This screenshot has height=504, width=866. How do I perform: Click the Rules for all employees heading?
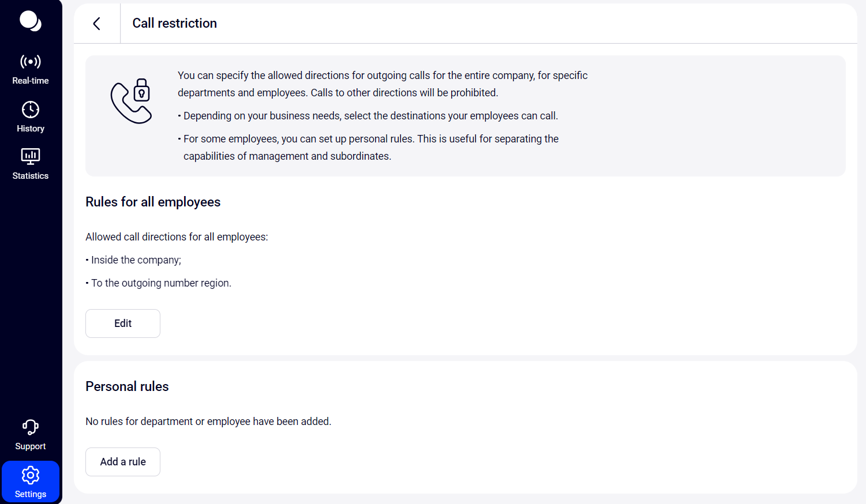(153, 202)
